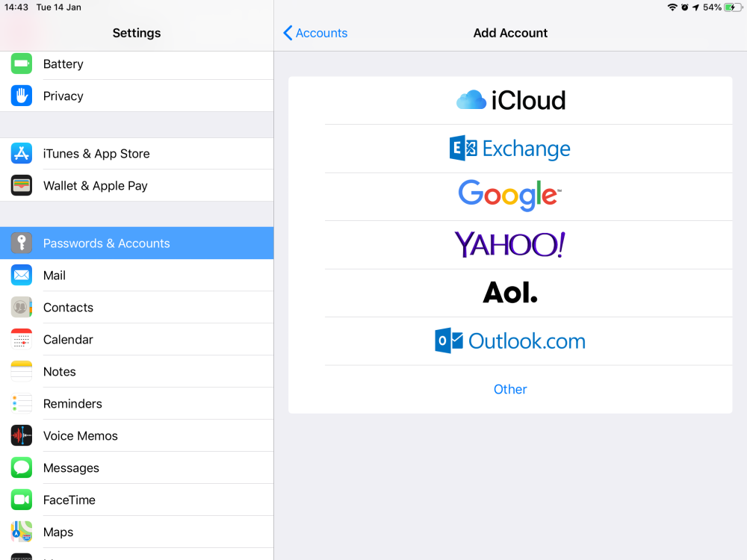Add an Outlook.com account
747x560 pixels.
(510, 341)
